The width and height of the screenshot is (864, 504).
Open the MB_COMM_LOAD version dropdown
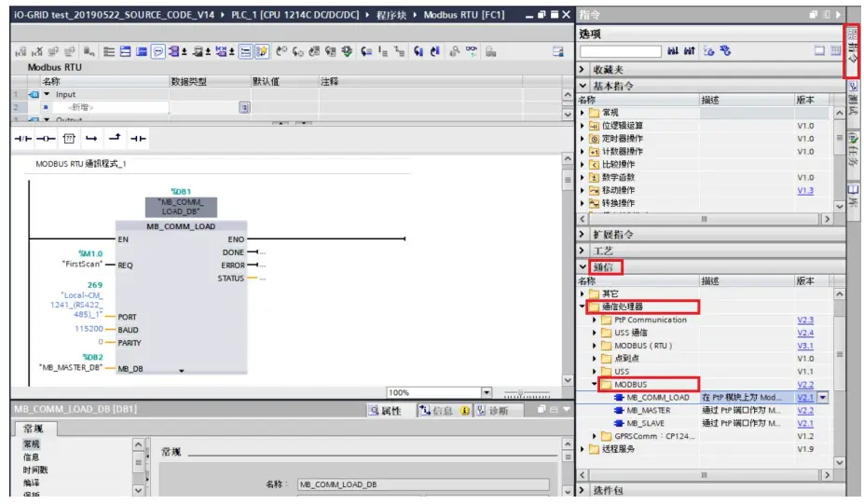823,397
